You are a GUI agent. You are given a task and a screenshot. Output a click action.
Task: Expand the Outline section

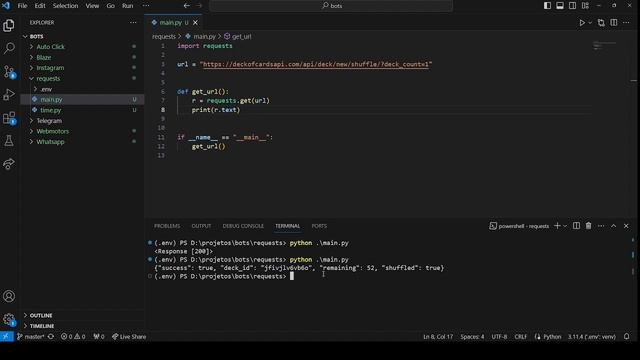(x=41, y=315)
